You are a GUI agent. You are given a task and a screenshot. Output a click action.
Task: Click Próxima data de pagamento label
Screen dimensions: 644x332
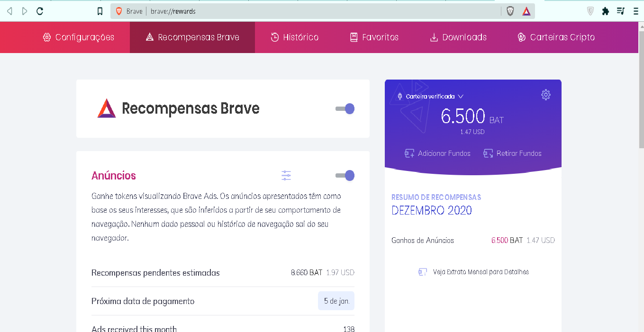(143, 301)
